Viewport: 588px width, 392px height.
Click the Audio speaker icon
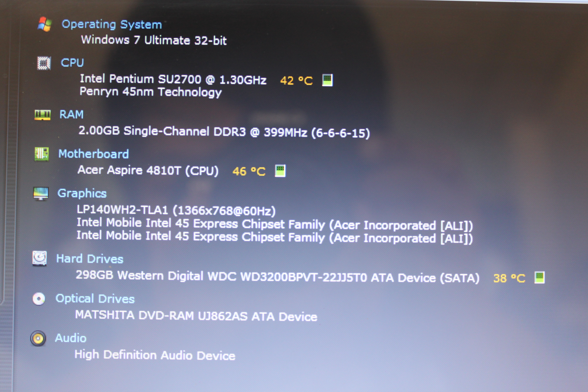coord(38,339)
